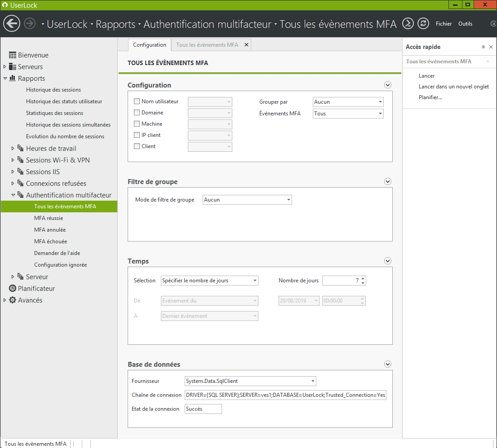Open the Fournisseur provider dropdown

click(250, 381)
